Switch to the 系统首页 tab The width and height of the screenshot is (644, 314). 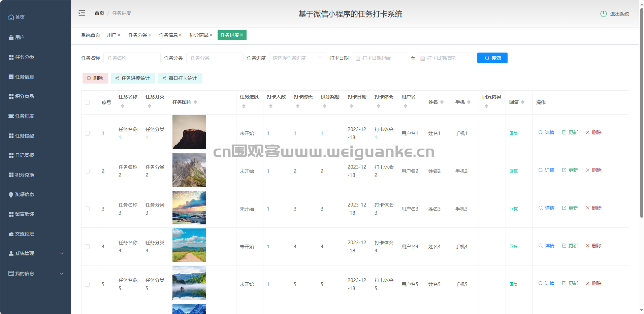pos(91,35)
